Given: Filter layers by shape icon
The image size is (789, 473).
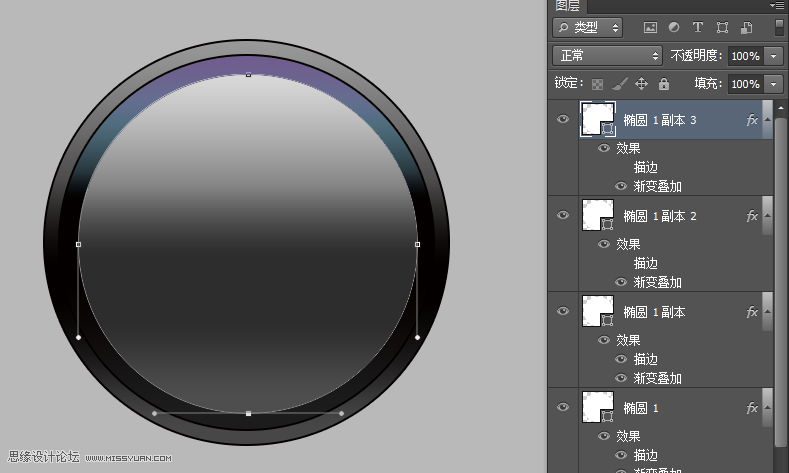Looking at the screenshot, I should [x=722, y=28].
